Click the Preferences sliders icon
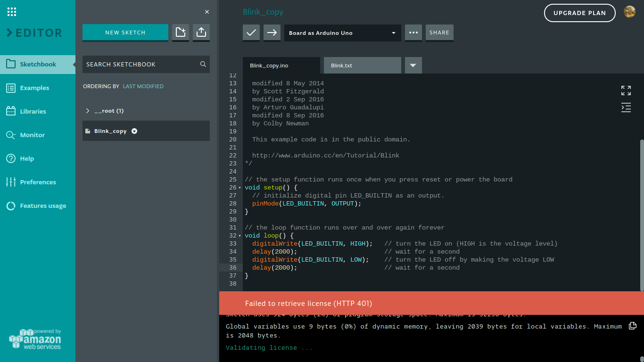Screen dimensions: 644x362 [x=11, y=182]
